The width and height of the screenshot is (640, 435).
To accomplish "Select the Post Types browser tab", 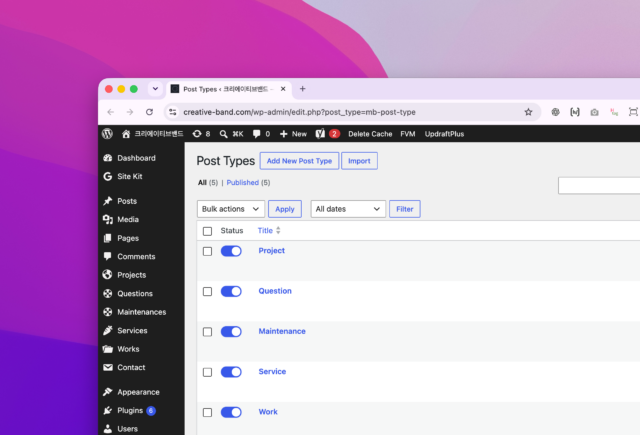I will coord(229,89).
